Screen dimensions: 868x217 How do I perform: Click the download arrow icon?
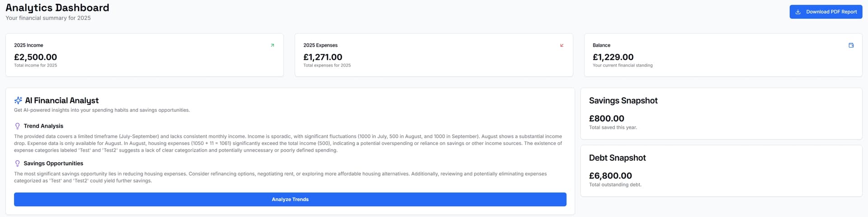tap(798, 12)
